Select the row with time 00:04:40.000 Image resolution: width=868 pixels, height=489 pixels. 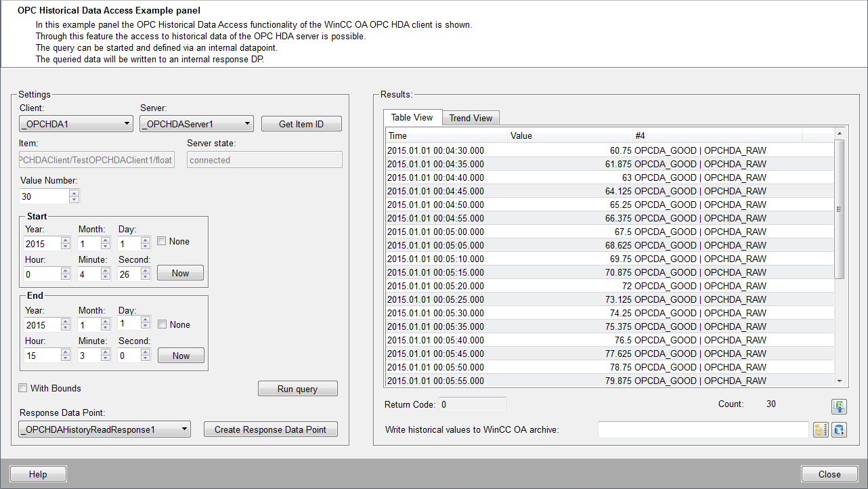(x=609, y=177)
